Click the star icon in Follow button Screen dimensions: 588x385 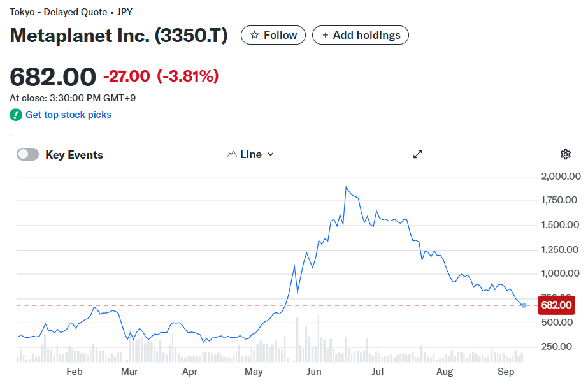point(255,36)
